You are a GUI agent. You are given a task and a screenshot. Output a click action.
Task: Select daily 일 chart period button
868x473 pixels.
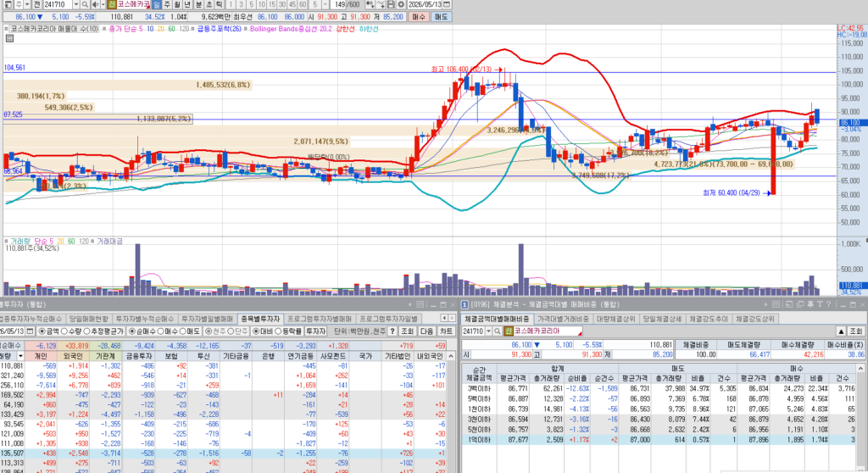point(157,4)
